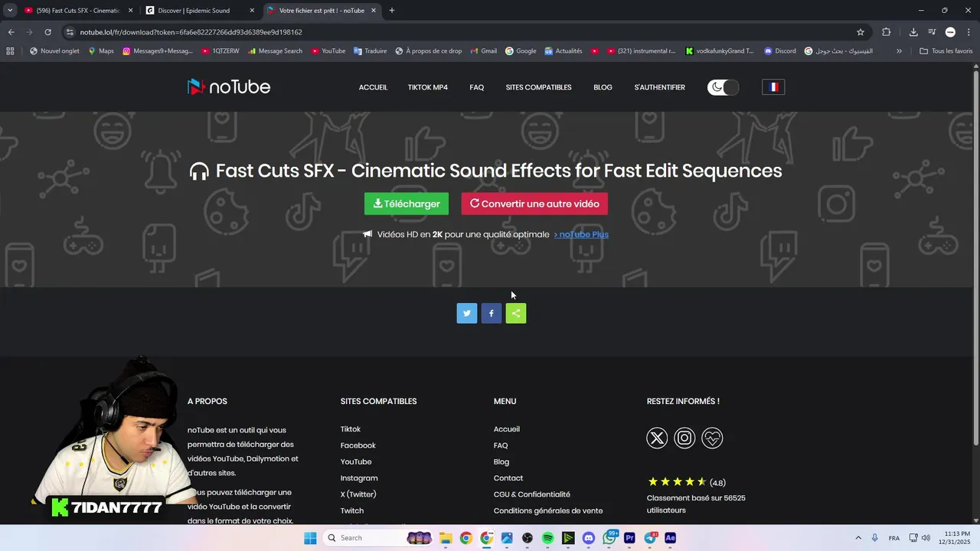The width and height of the screenshot is (980, 551).
Task: Open the Gmail bookmark
Action: tap(483, 51)
